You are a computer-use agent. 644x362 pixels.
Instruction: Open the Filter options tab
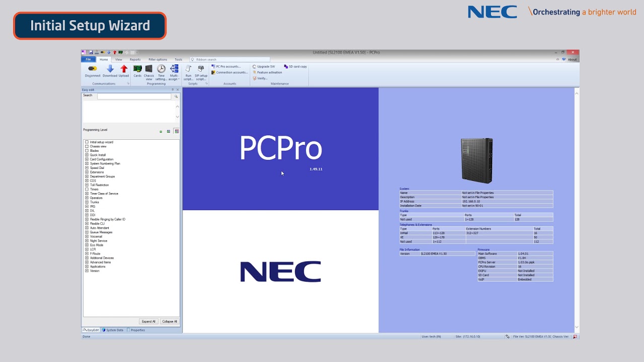pos(158,59)
